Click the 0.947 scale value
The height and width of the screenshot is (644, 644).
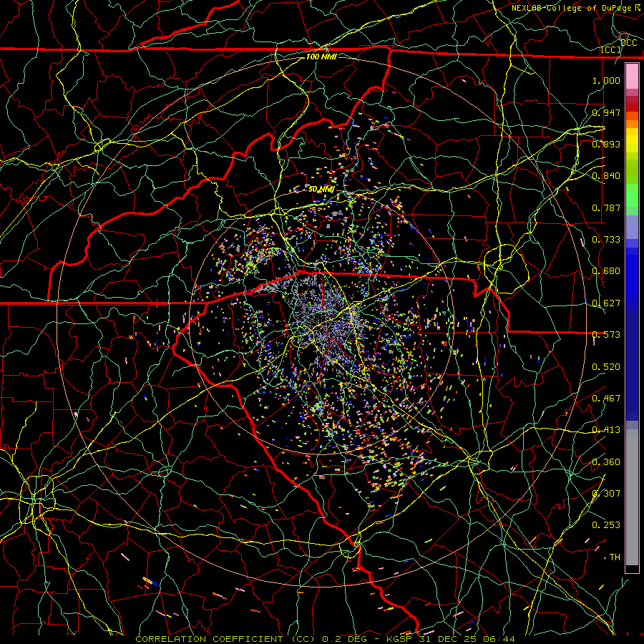click(606, 112)
